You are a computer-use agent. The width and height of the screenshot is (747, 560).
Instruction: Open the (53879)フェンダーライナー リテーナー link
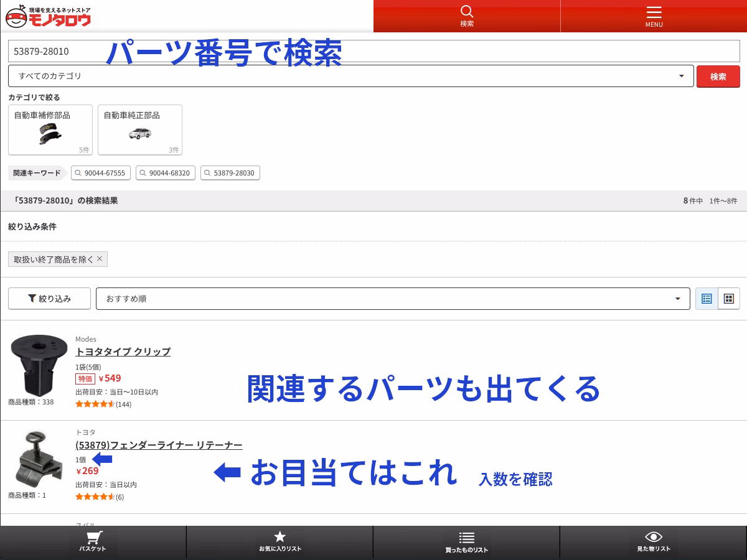[159, 445]
